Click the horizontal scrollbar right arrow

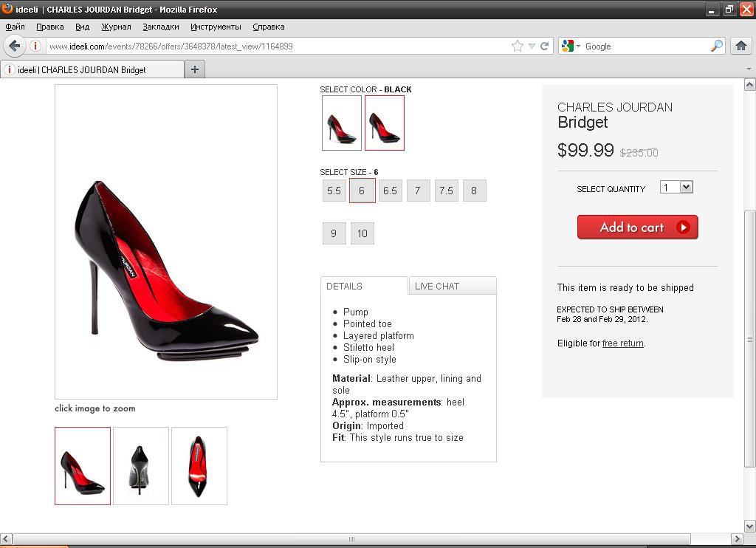tap(737, 538)
